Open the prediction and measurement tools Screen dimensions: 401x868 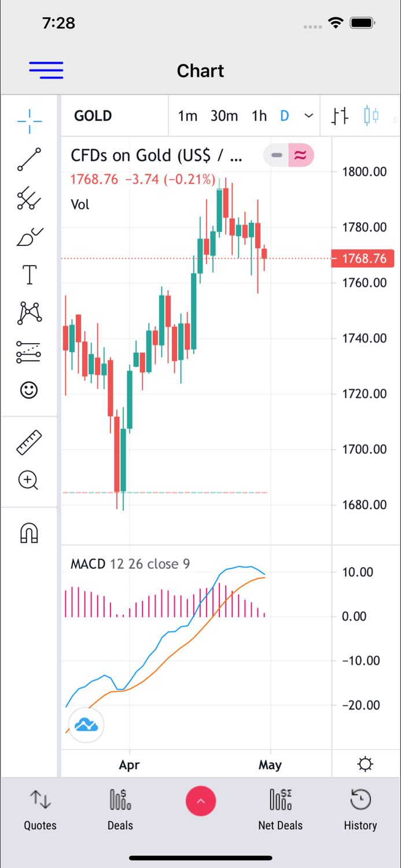click(x=29, y=351)
